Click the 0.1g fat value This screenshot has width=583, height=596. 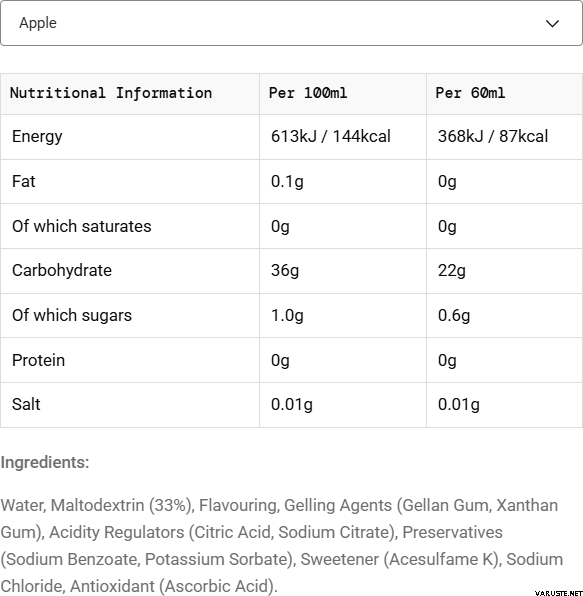pos(287,182)
